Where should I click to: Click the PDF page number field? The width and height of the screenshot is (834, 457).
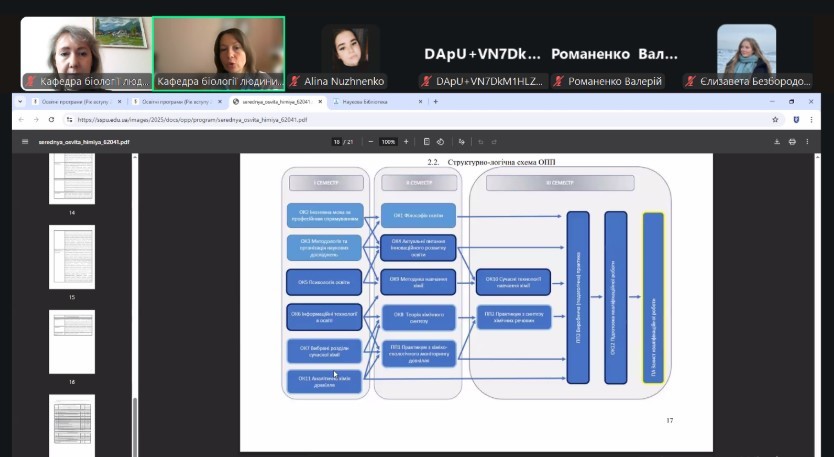pos(337,142)
